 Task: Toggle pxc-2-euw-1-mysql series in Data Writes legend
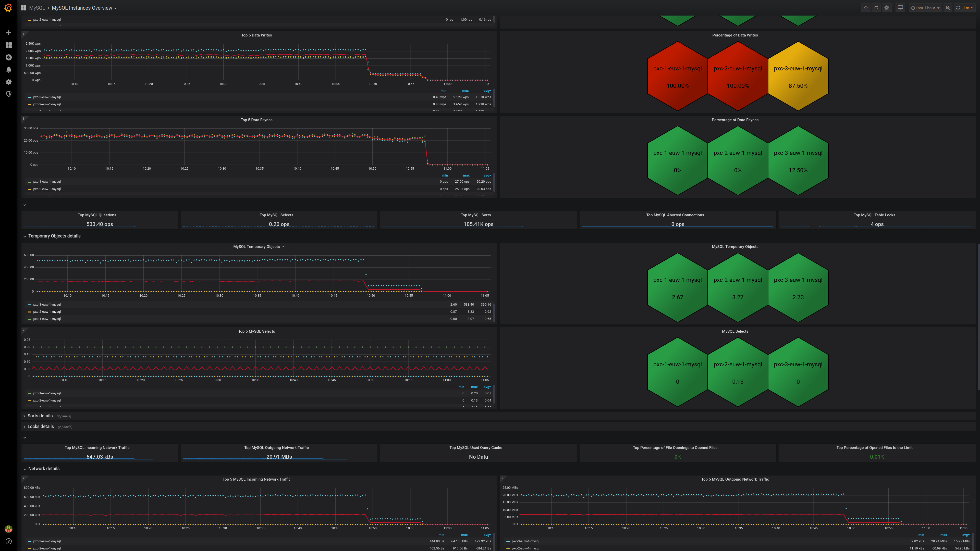[47, 104]
